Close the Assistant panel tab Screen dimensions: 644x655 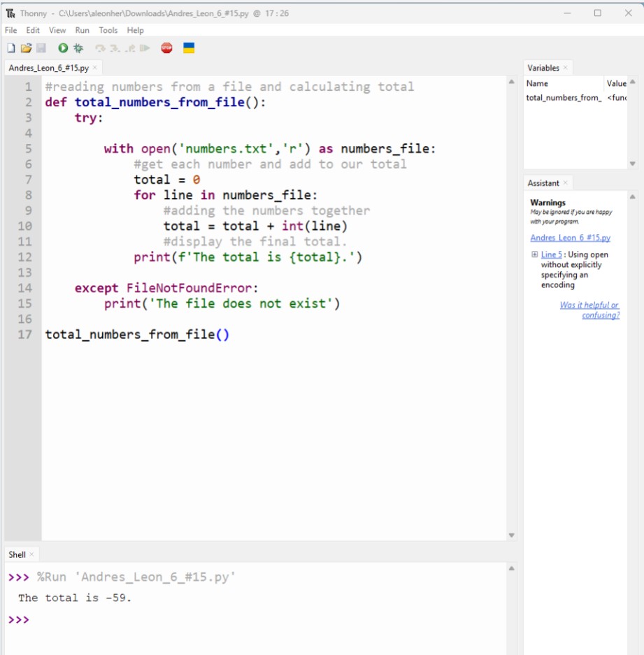tap(566, 183)
